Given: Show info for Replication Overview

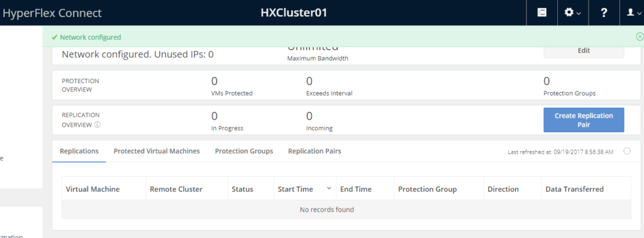Looking at the screenshot, I should [97, 125].
